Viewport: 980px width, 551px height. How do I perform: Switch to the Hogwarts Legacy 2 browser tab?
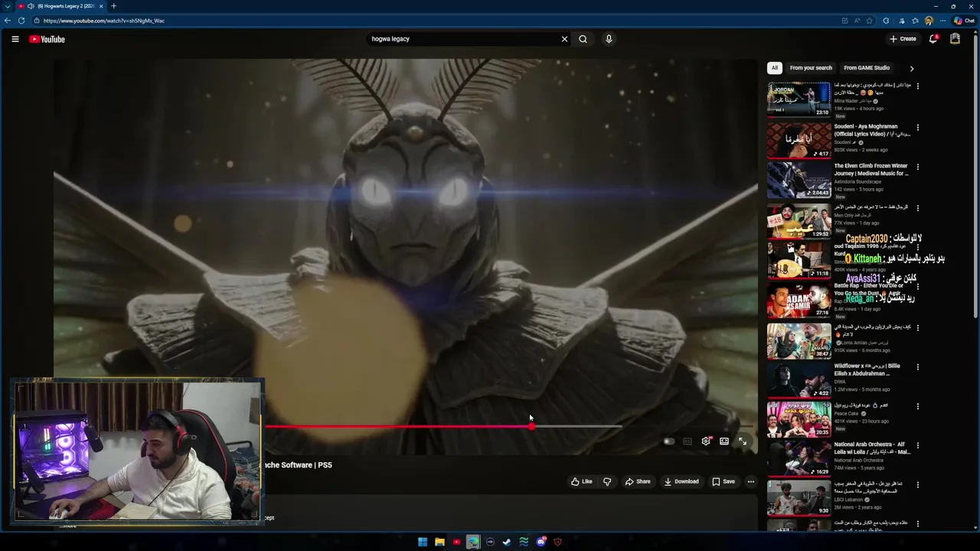[x=62, y=6]
